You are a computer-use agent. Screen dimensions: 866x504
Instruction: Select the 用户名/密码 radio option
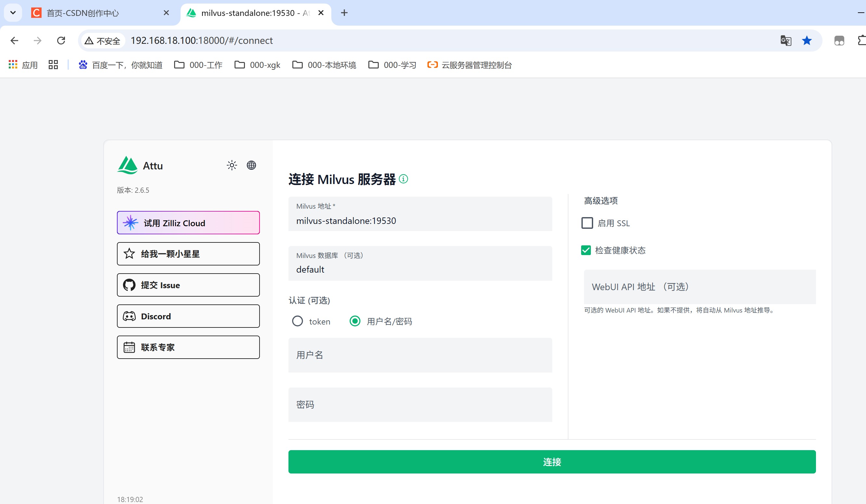tap(355, 321)
